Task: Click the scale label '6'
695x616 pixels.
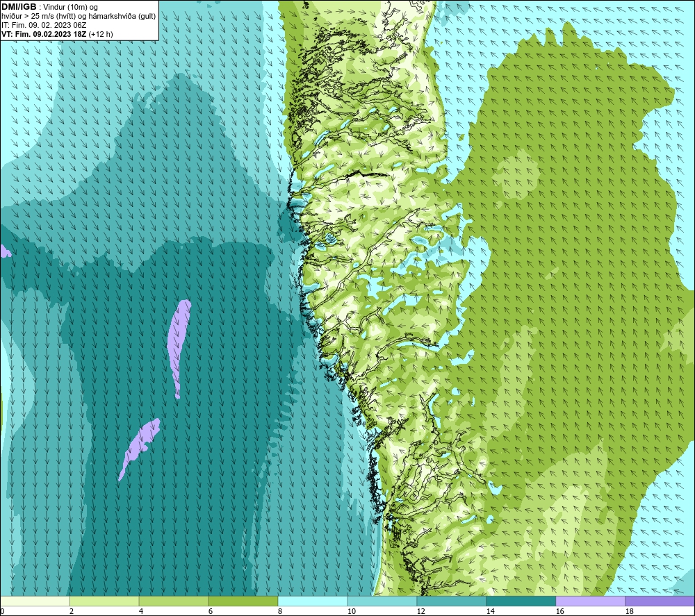Action: click(x=210, y=611)
